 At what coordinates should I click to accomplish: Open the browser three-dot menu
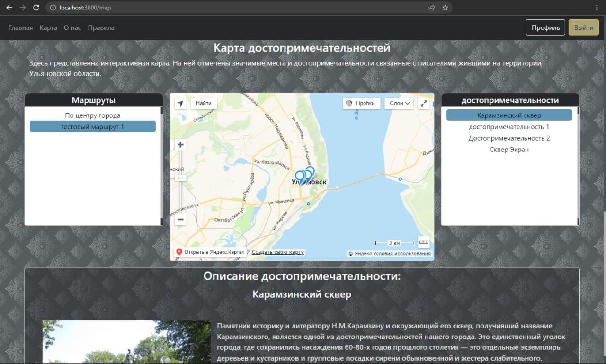(x=597, y=8)
